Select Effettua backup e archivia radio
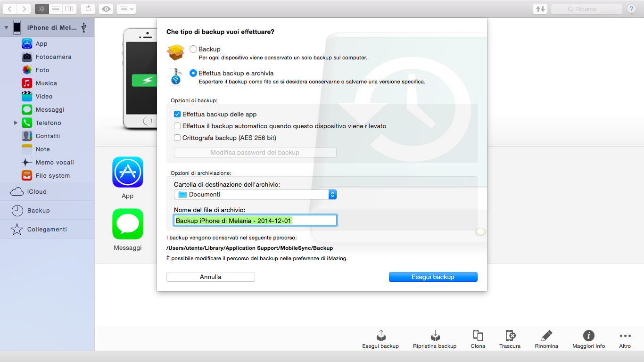The height and width of the screenshot is (362, 644). click(x=193, y=73)
